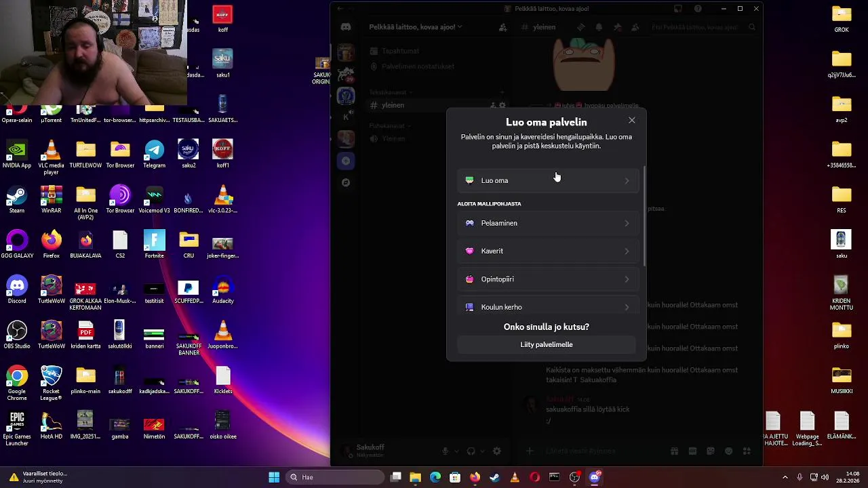Select the Kaverit server template

(x=547, y=251)
